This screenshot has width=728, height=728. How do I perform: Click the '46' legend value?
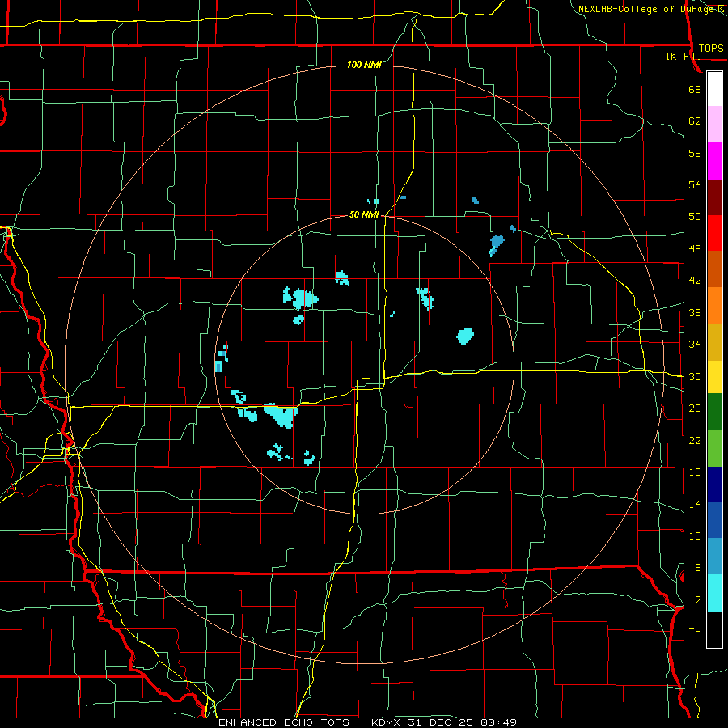(695, 248)
